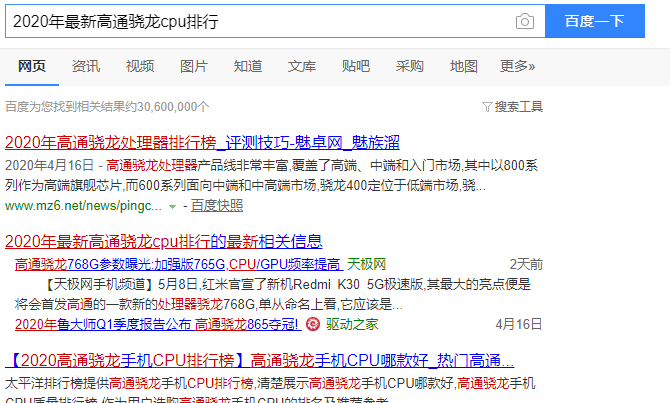Switch to the 视频 tab
This screenshot has width=670, height=403.
pyautogui.click(x=140, y=67)
